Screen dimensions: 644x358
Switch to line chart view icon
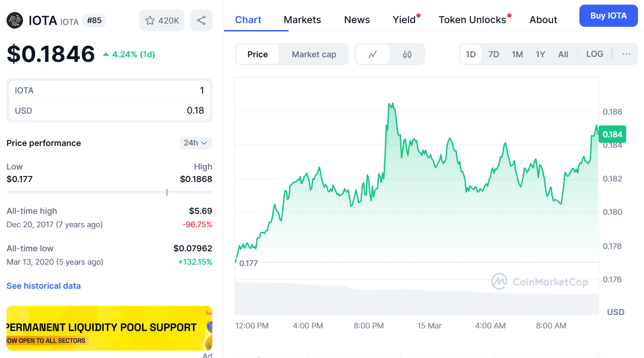373,55
